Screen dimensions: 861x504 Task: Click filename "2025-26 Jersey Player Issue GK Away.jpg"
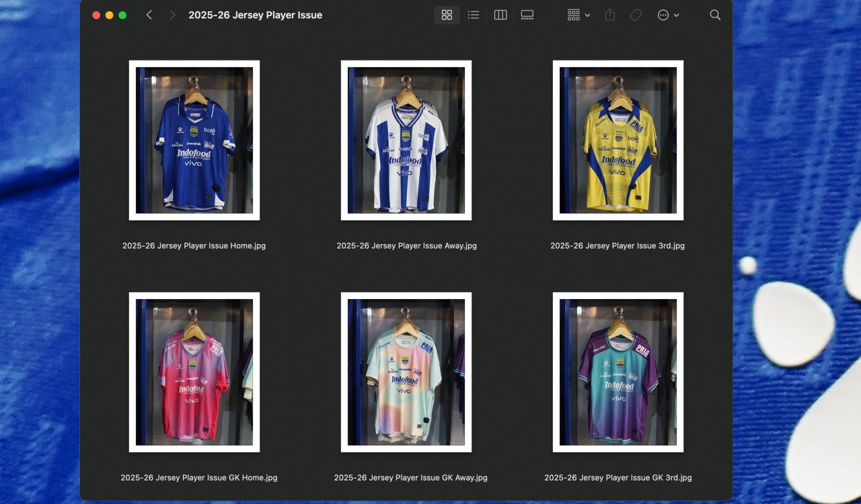pos(411,478)
